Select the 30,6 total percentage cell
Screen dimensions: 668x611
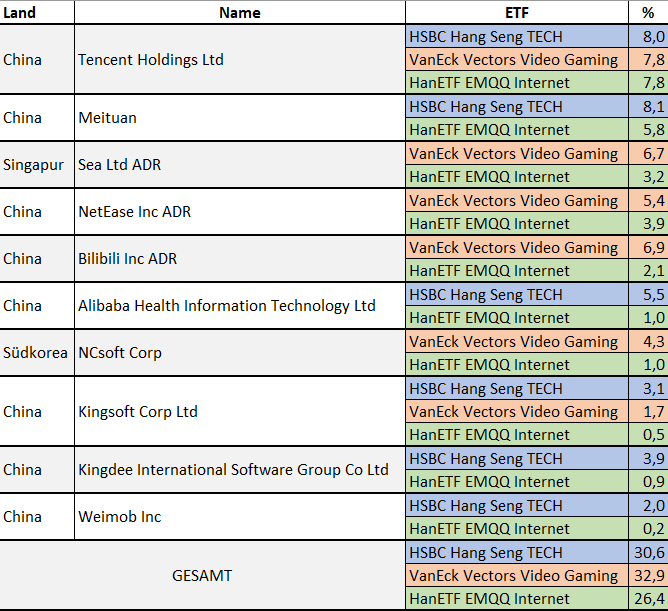point(649,553)
